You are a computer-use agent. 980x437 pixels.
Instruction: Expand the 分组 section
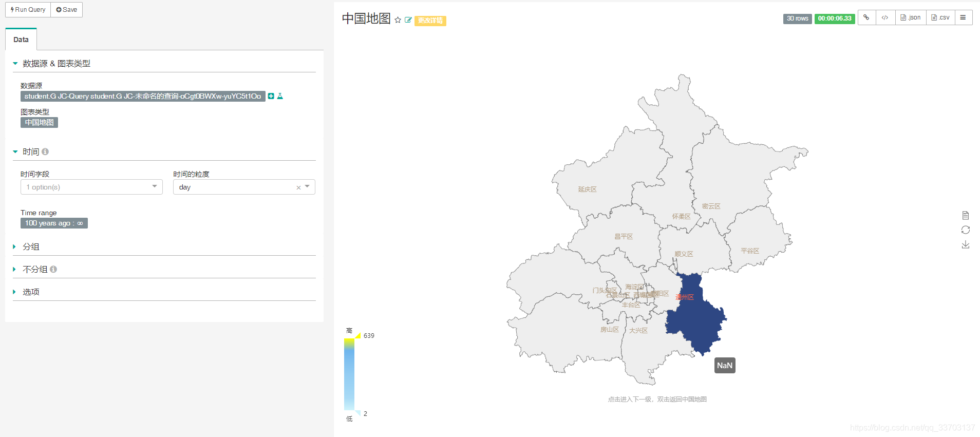point(31,246)
